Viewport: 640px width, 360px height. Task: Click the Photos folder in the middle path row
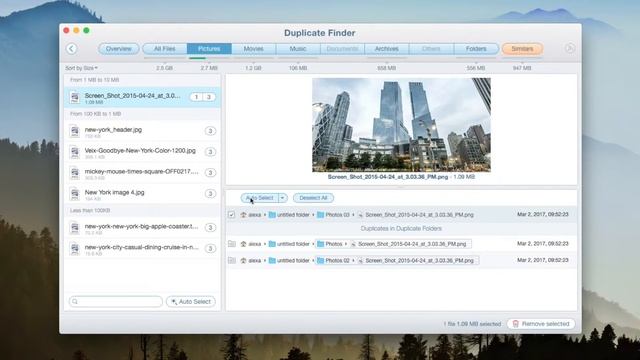coord(330,244)
